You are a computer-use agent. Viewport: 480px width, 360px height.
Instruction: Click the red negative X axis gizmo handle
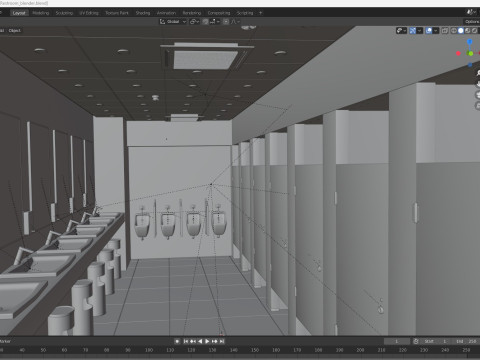458,53
